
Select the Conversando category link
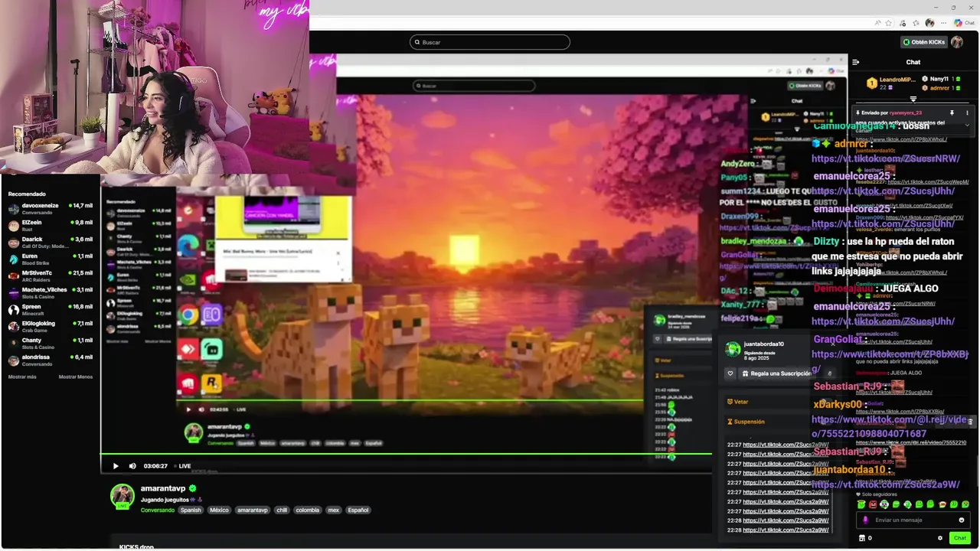click(158, 510)
